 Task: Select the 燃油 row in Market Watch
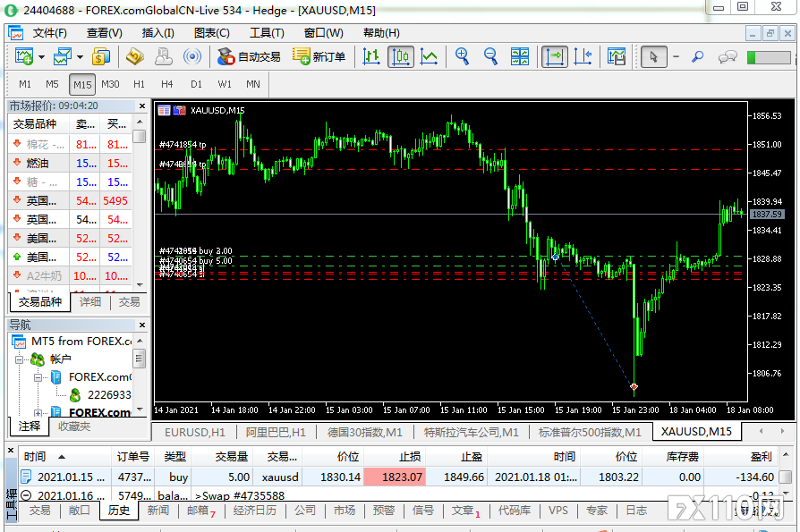pos(71,164)
